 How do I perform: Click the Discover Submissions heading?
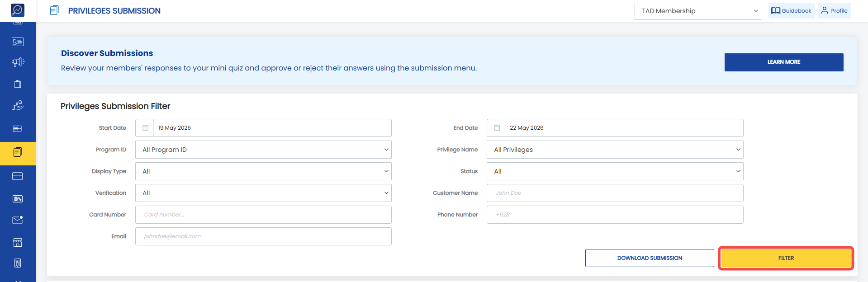(107, 53)
